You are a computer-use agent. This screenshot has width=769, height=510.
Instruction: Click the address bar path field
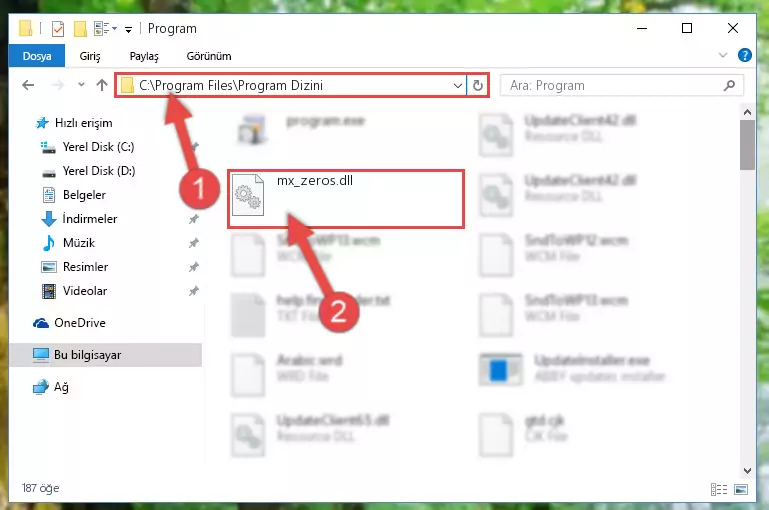(291, 85)
